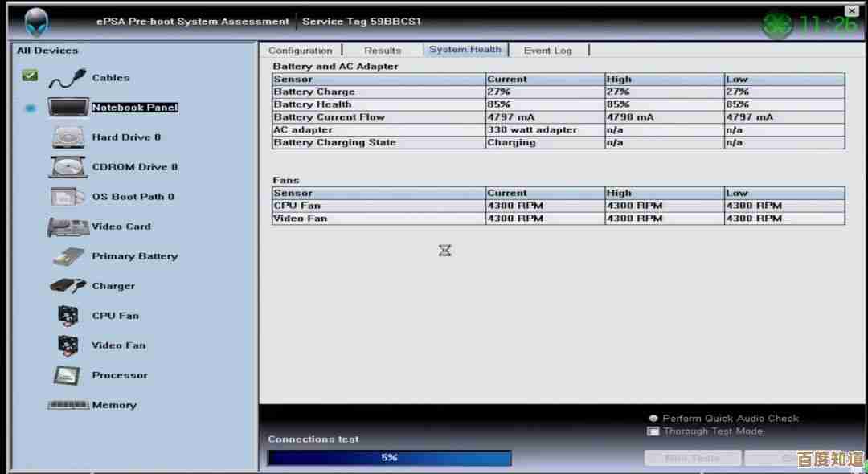Viewport: 868px width, 474px height.
Task: Click the Cables device icon
Action: pyautogui.click(x=68, y=78)
